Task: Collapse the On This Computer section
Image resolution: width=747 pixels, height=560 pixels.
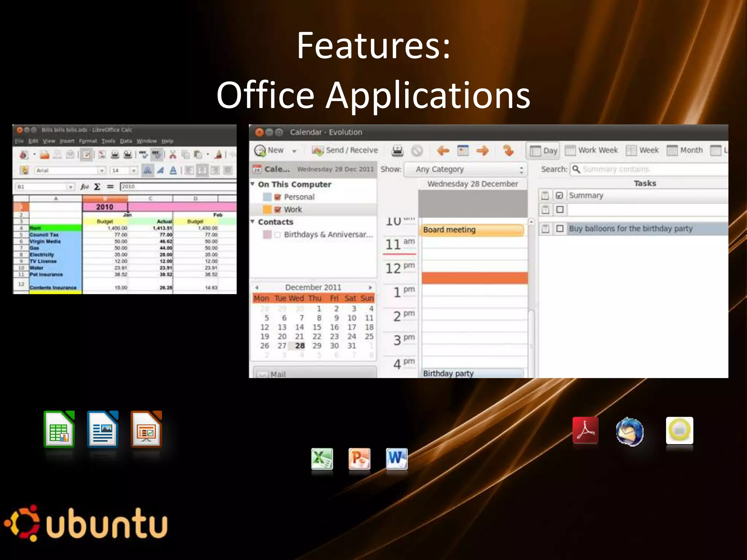Action: point(252,184)
